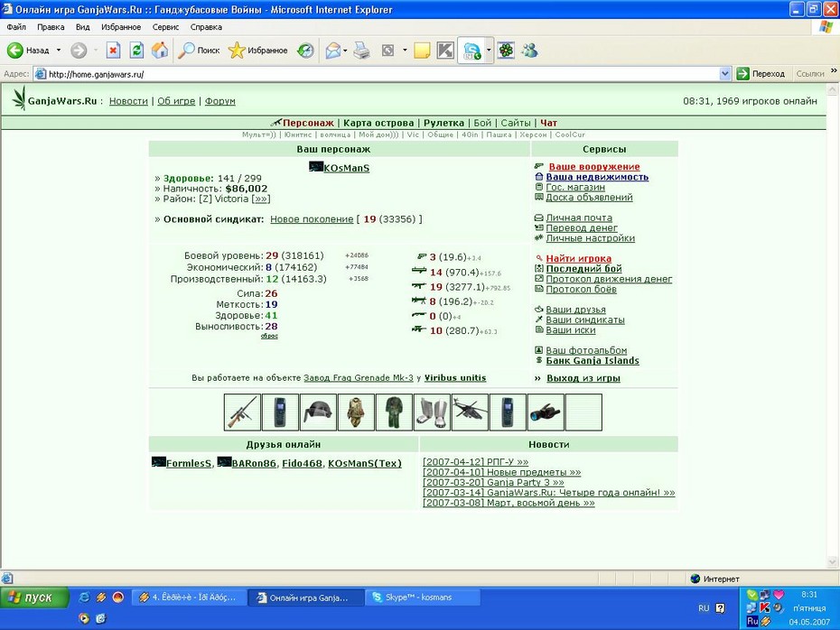
Task: Click the helmet inventory thumbnail
Action: (318, 412)
